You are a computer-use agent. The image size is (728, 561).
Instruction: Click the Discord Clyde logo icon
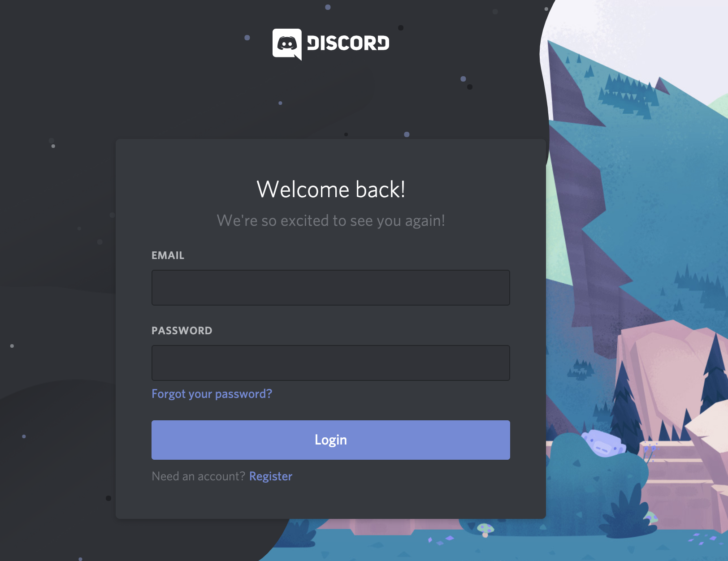[287, 44]
